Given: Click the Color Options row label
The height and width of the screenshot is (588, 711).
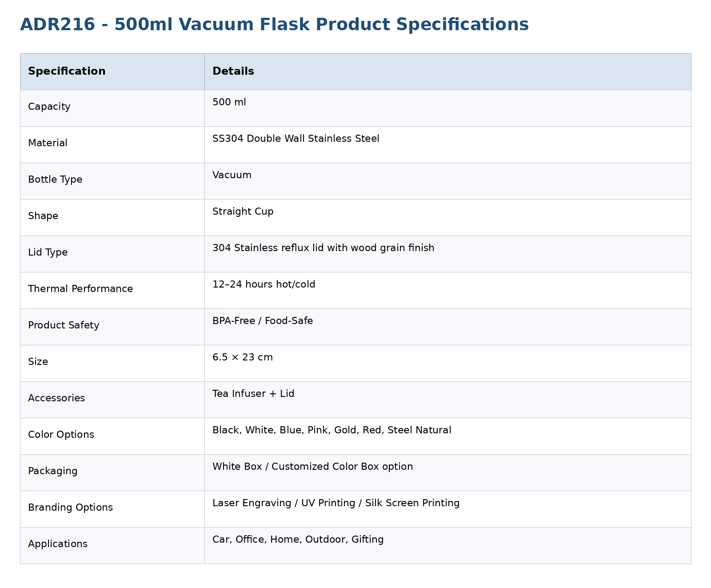Looking at the screenshot, I should (61, 435).
